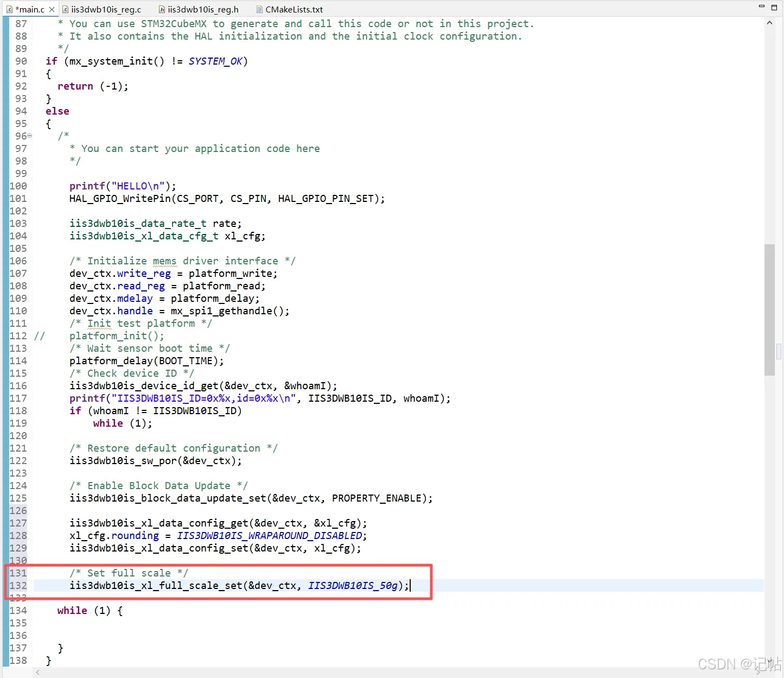Click the while (1); statement on line 119
Screen dimensions: 784x678
pos(123,423)
